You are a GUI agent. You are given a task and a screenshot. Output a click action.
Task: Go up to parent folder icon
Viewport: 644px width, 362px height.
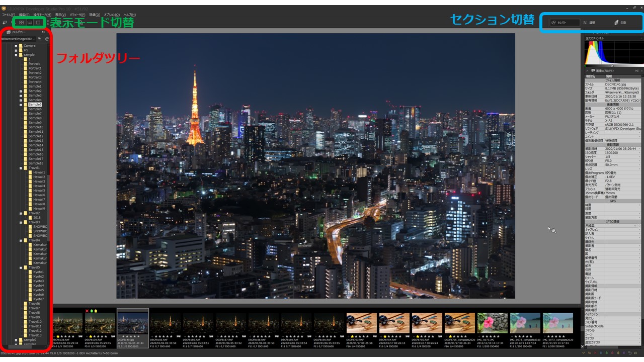coord(40,39)
